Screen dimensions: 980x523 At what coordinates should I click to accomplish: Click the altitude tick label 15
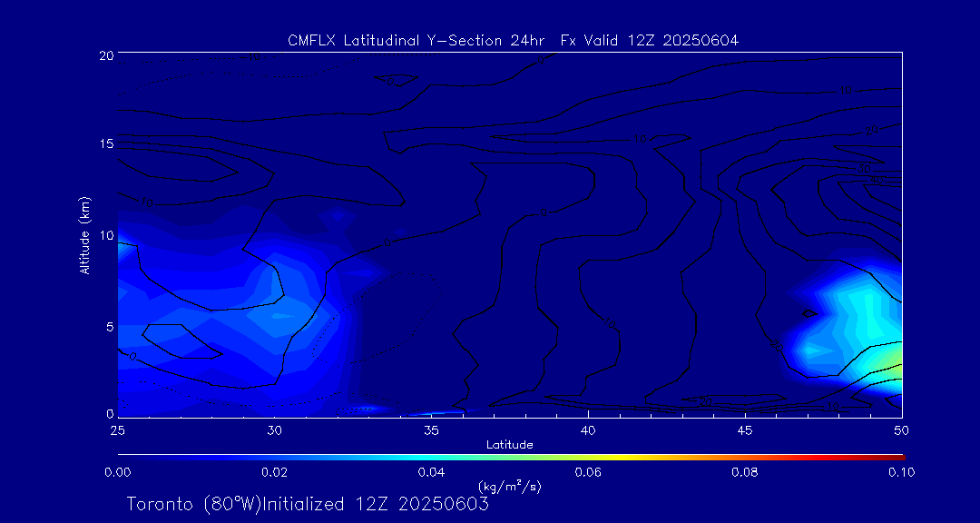tap(105, 144)
